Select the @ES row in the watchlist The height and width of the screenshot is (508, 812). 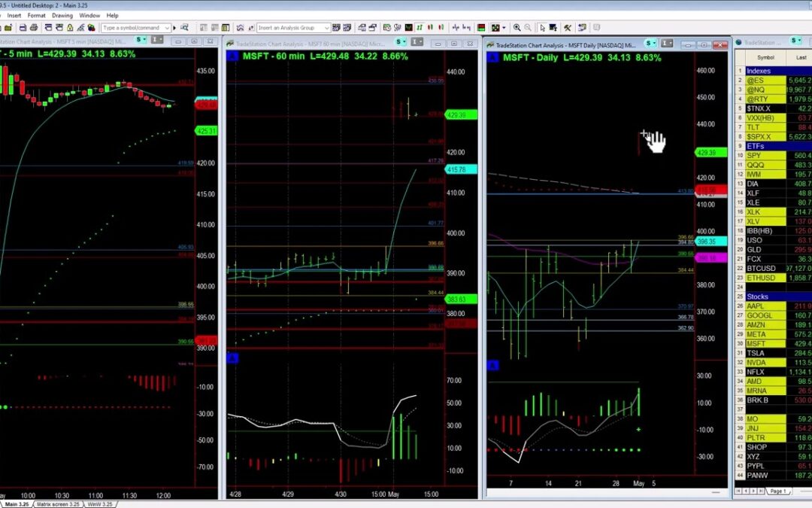click(773, 81)
